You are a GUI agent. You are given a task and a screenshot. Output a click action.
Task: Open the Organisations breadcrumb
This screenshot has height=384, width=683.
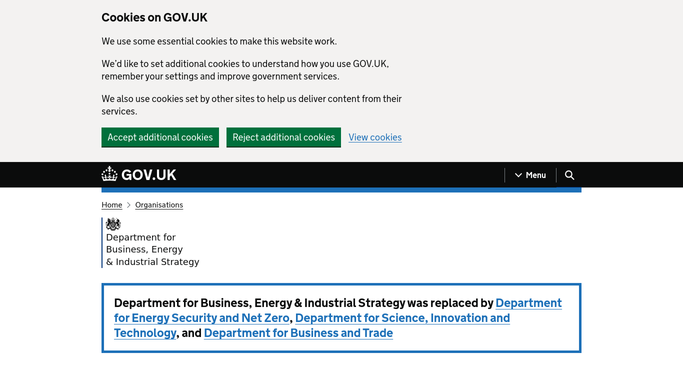point(159,205)
